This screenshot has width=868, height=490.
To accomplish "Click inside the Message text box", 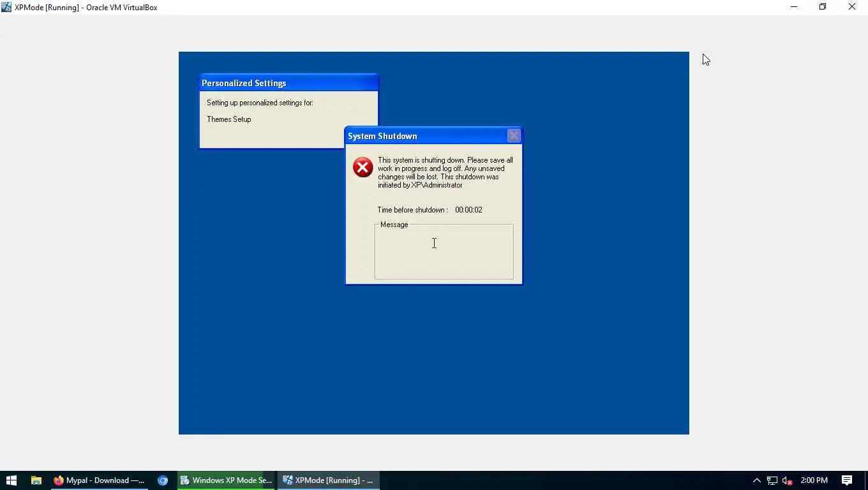I will [x=444, y=252].
